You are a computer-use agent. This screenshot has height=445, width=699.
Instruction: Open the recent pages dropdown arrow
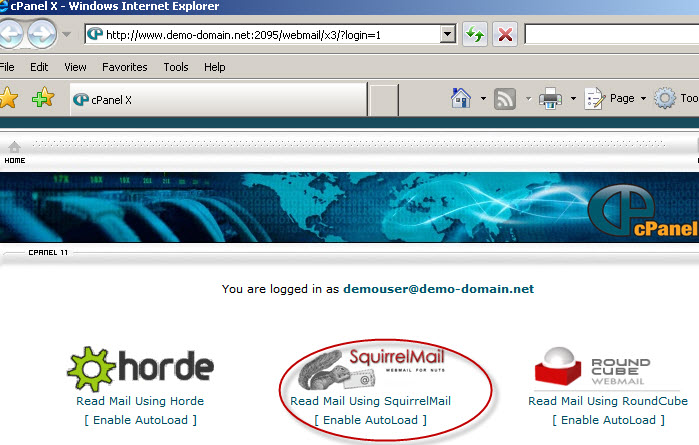[x=66, y=34]
